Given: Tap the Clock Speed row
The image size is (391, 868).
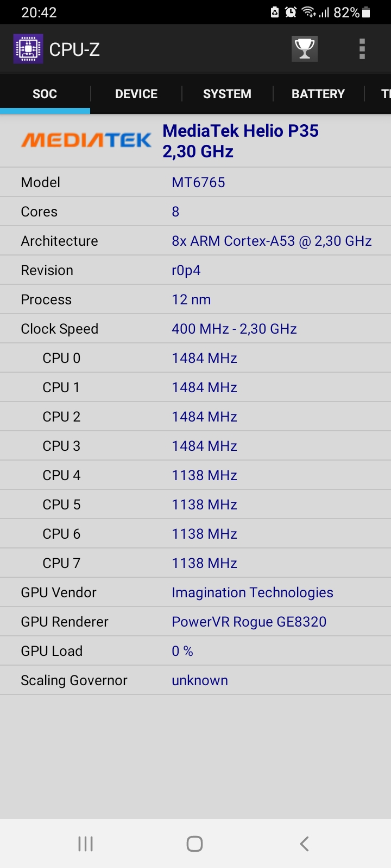Looking at the screenshot, I should (x=195, y=329).
